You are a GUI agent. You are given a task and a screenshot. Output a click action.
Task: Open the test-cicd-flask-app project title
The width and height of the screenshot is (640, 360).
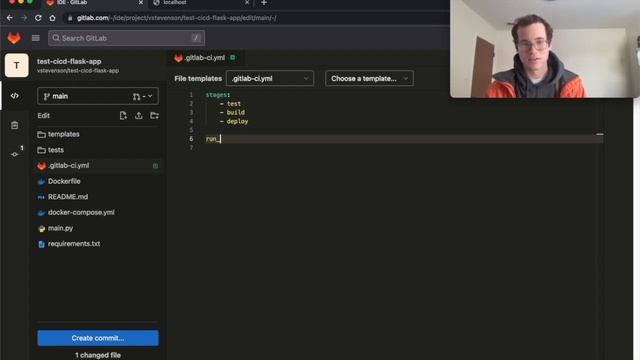[x=69, y=61]
